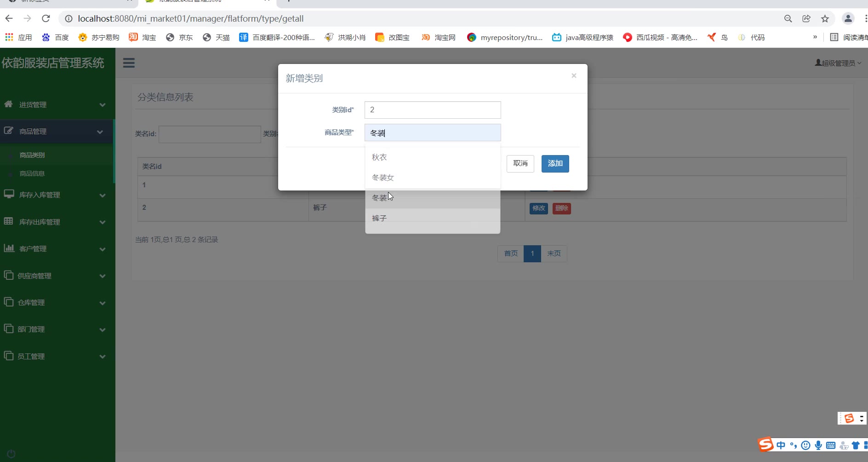
Task: Open the 天猫 bookmark
Action: point(216,37)
